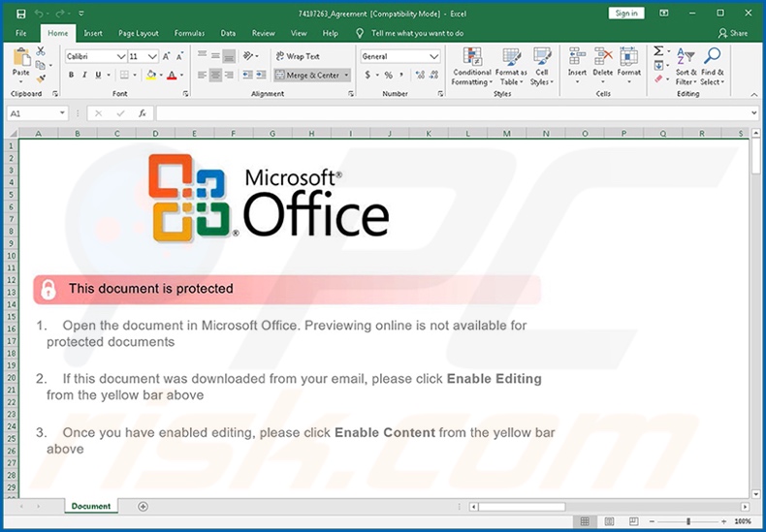Switch to Data tab
The image size is (766, 532).
(228, 33)
